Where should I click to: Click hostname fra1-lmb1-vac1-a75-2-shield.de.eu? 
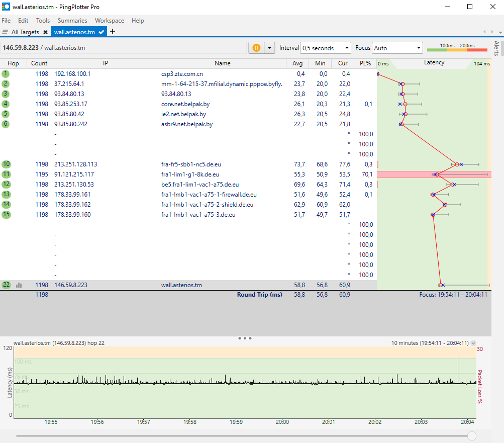207,204
